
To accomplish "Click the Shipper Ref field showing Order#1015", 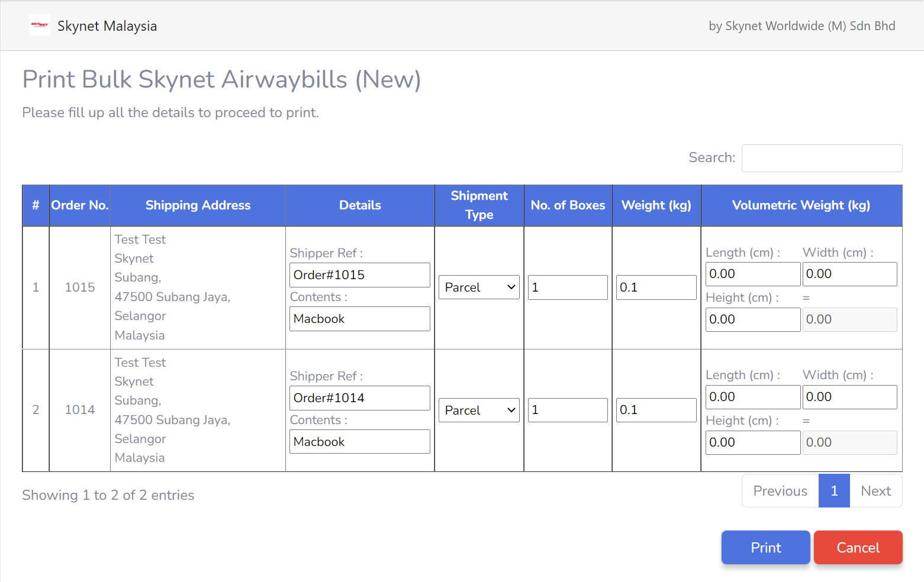I will tap(359, 274).
